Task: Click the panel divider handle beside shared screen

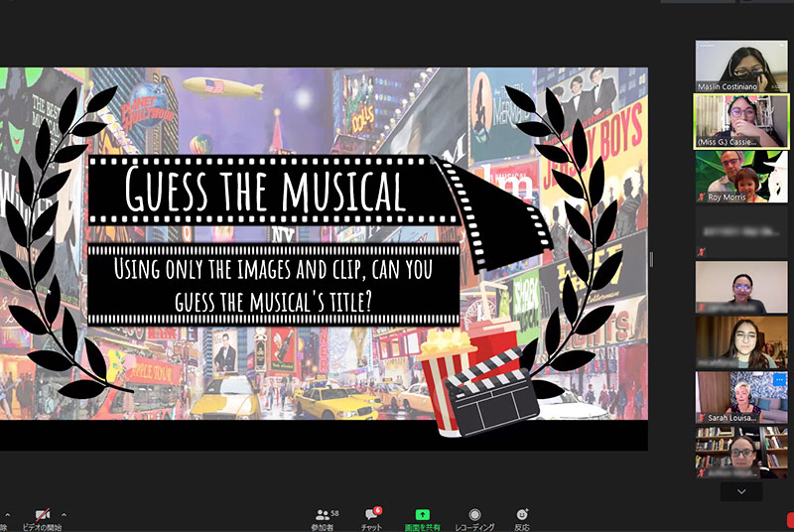Action: pos(651,260)
